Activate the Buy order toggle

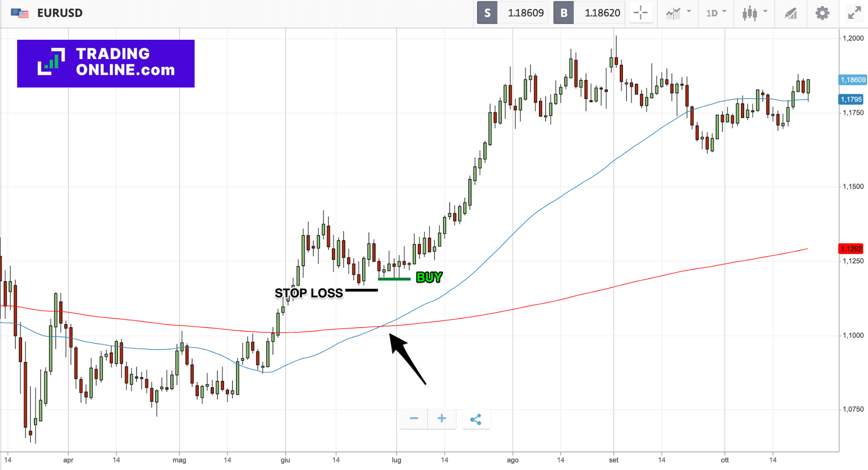(x=564, y=13)
